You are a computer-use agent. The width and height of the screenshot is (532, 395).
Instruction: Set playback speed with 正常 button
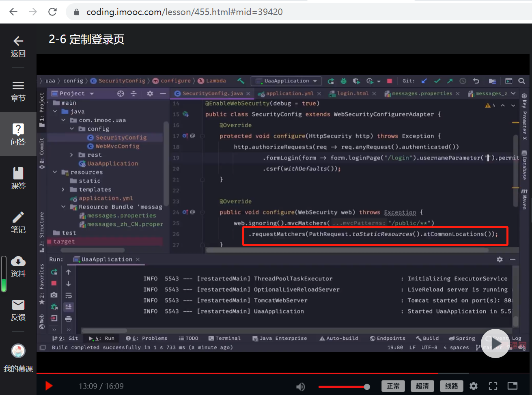tap(393, 386)
